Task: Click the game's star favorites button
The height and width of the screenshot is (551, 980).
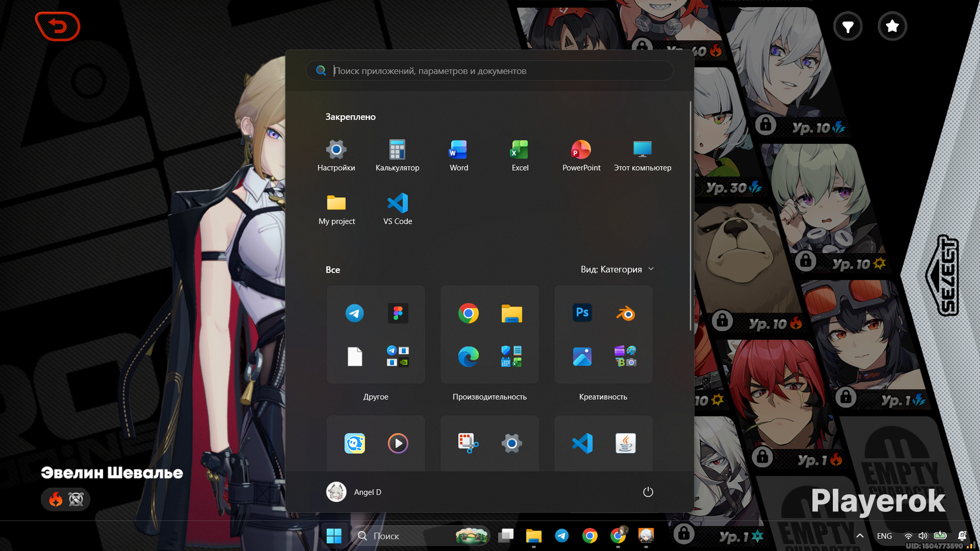Action: (892, 26)
